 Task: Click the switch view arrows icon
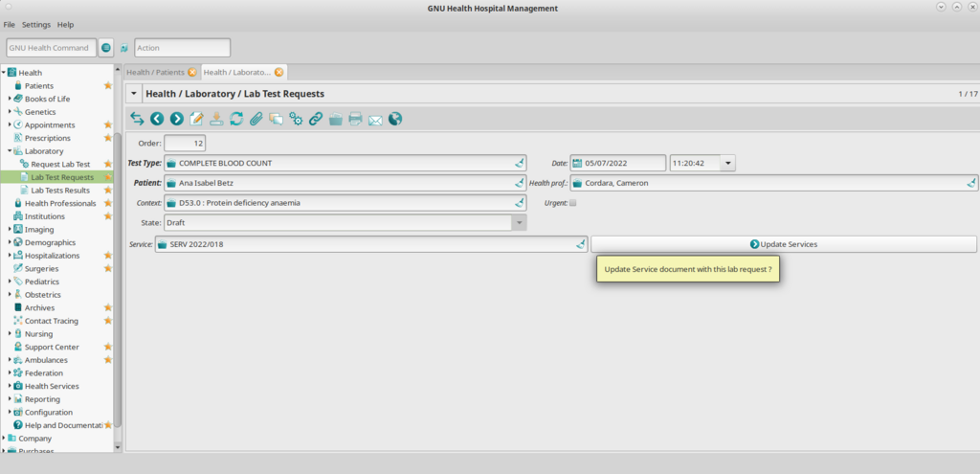pos(137,119)
